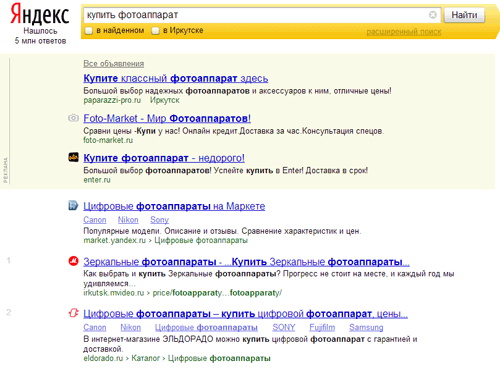Click the Enter favicon beside 'Купите фотоаппарат - недорого!'
500x369 pixels.
click(x=73, y=157)
